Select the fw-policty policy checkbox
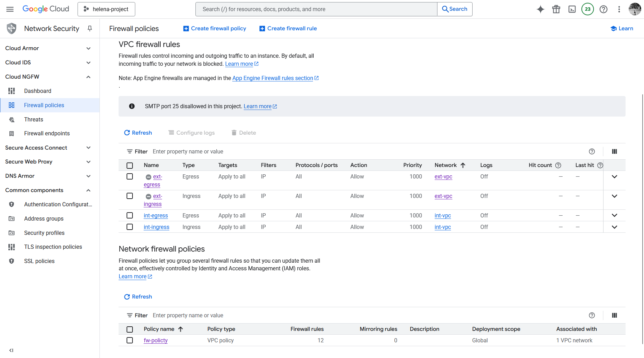644x358 pixels. pos(130,341)
